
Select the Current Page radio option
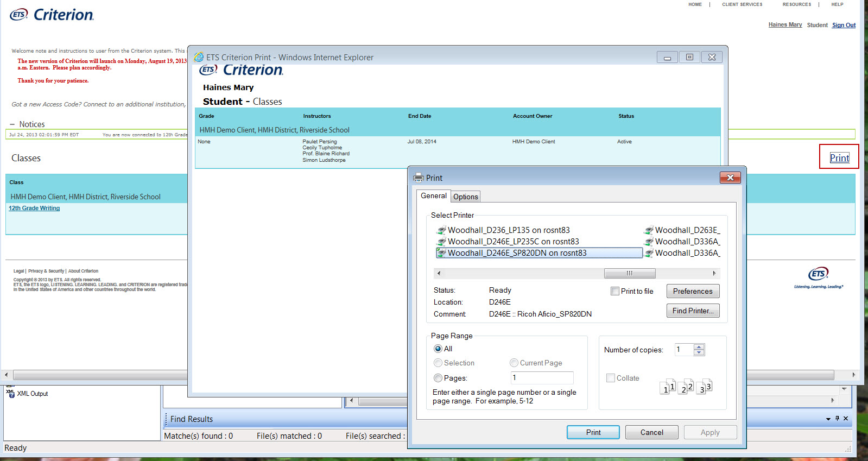pos(514,363)
